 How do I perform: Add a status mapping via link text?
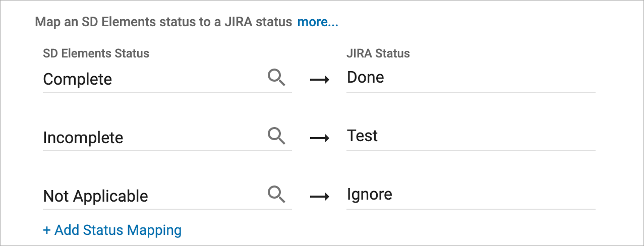(118, 230)
